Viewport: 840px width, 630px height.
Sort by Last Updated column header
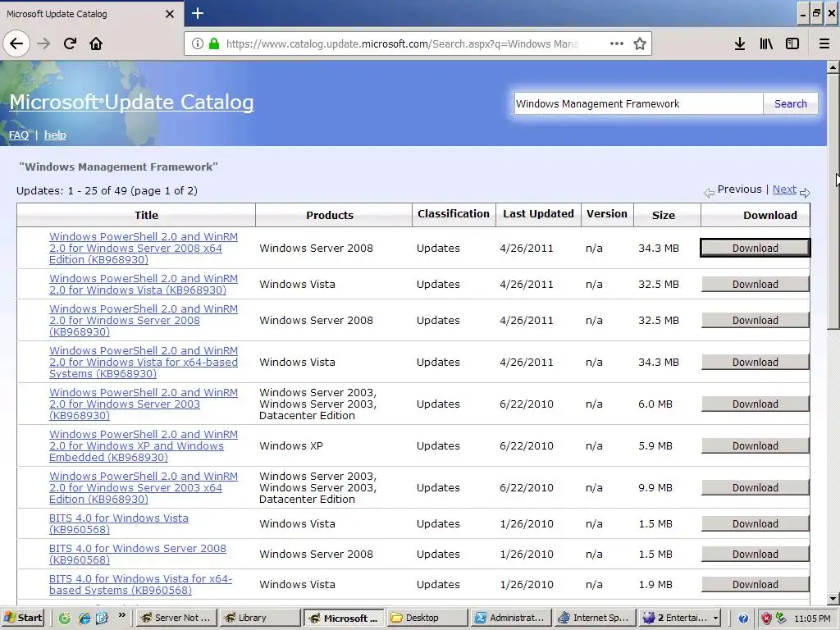coord(538,214)
